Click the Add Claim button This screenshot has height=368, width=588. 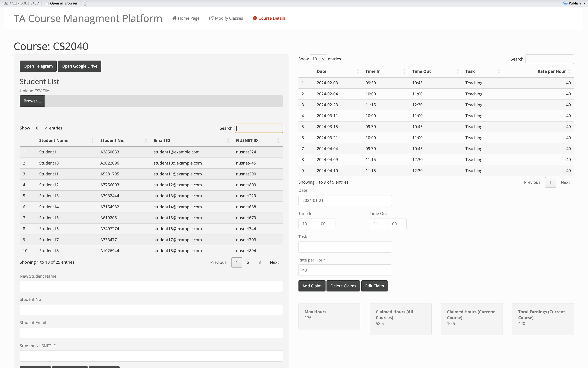[x=312, y=286]
